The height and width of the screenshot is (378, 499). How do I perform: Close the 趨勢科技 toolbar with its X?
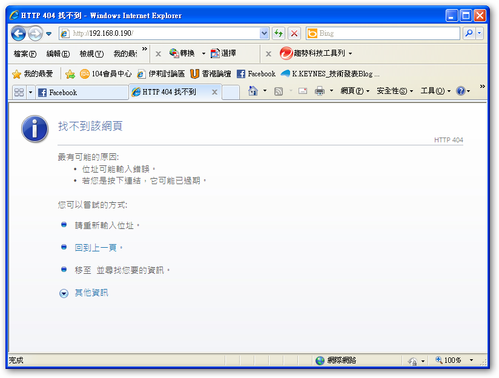[268, 54]
